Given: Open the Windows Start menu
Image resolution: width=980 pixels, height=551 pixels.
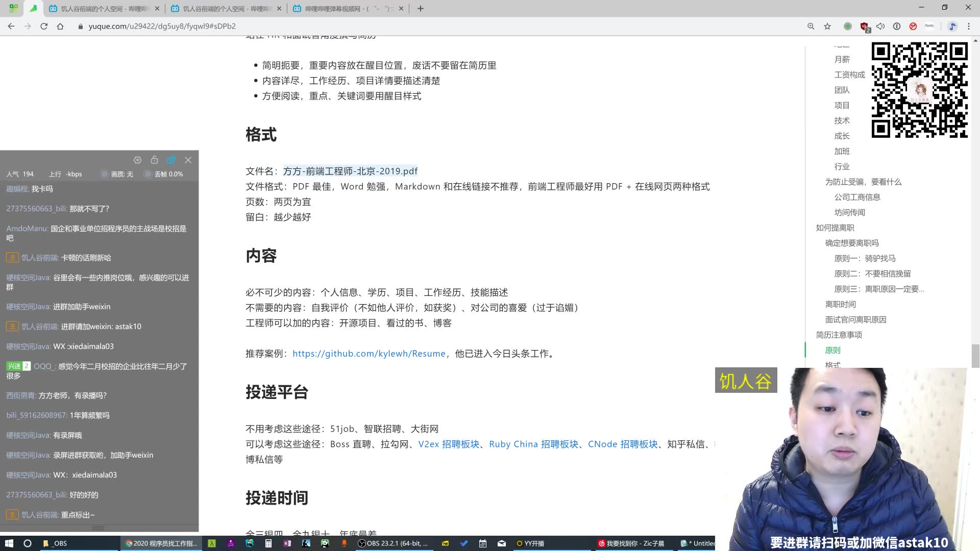Looking at the screenshot, I should [9, 543].
